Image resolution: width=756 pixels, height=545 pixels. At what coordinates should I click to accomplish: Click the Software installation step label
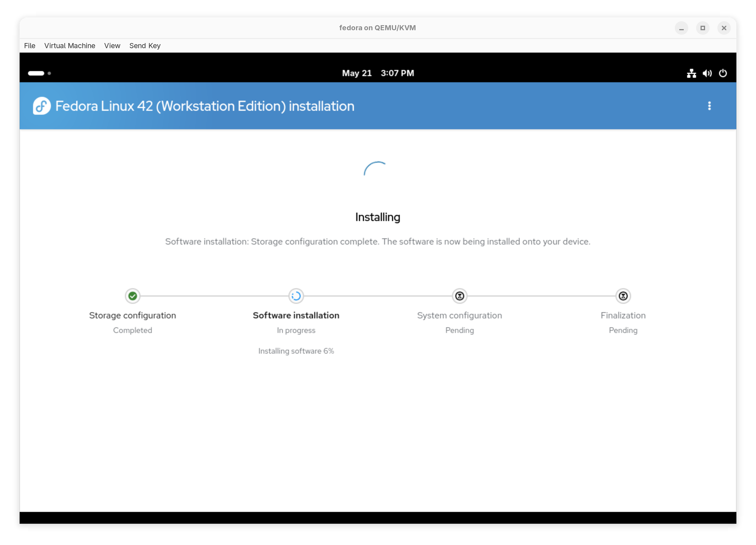(296, 315)
